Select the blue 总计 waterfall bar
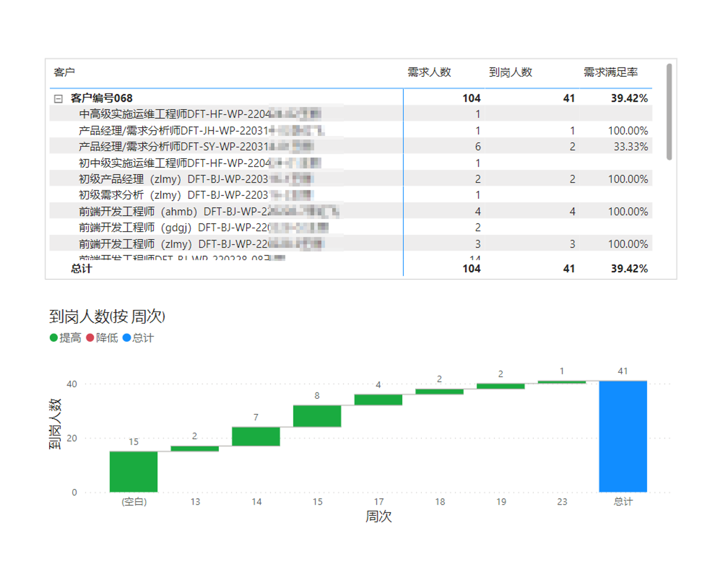 (623, 436)
